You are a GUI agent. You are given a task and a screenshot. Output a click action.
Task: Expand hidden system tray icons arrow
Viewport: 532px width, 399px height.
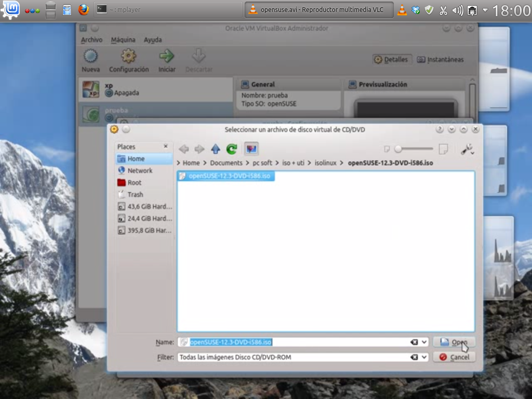click(485, 10)
